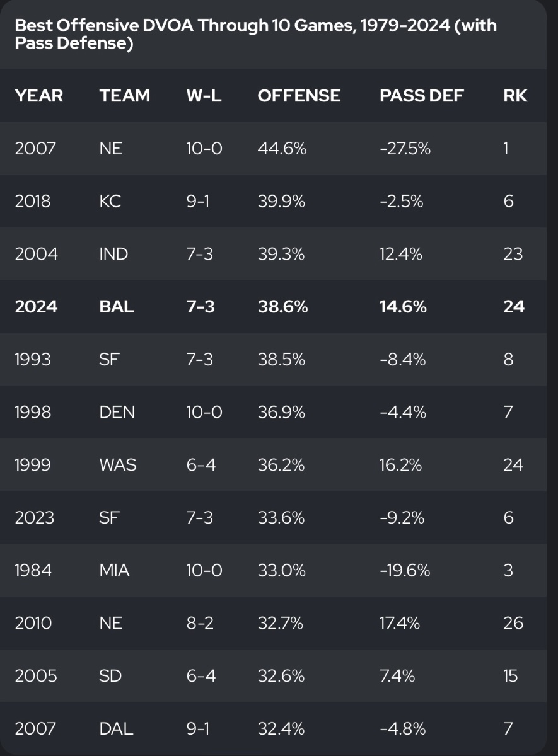
Task: Click the PASS DEF column header
Action: [x=421, y=96]
